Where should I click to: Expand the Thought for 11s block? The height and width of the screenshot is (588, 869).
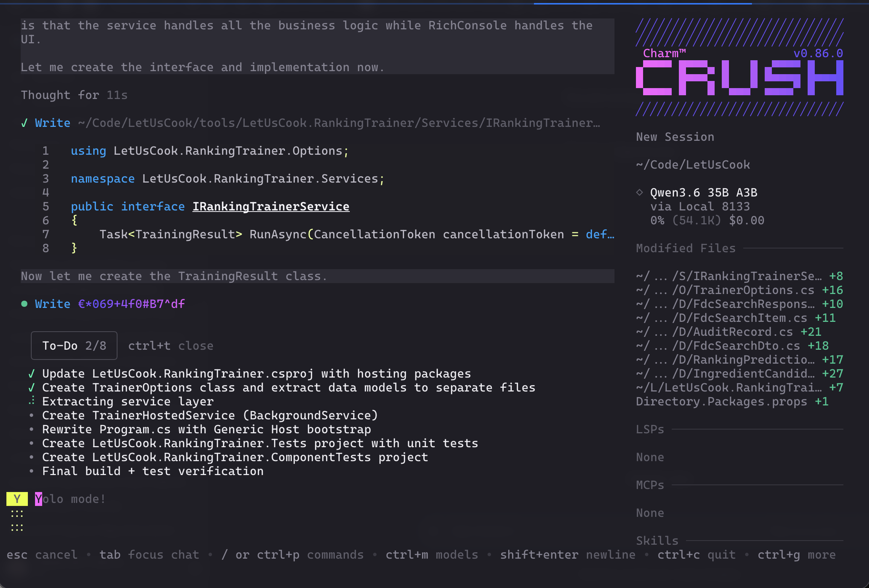tap(74, 95)
